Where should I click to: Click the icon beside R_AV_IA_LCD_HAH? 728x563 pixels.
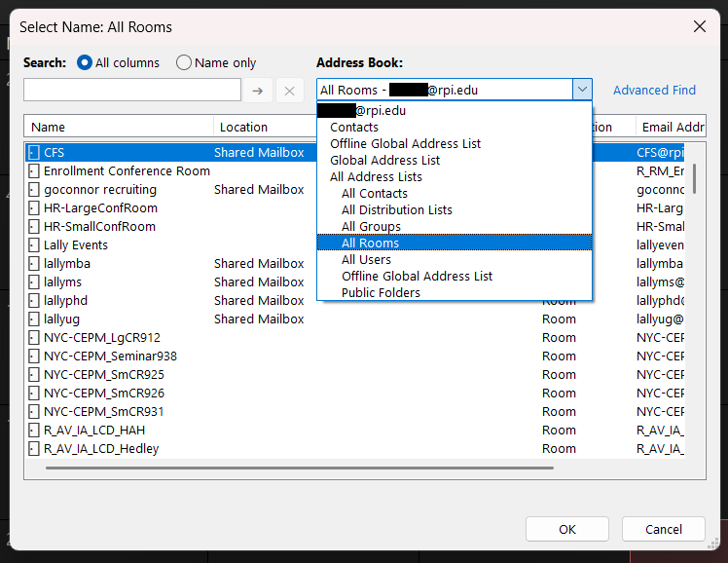(33, 431)
